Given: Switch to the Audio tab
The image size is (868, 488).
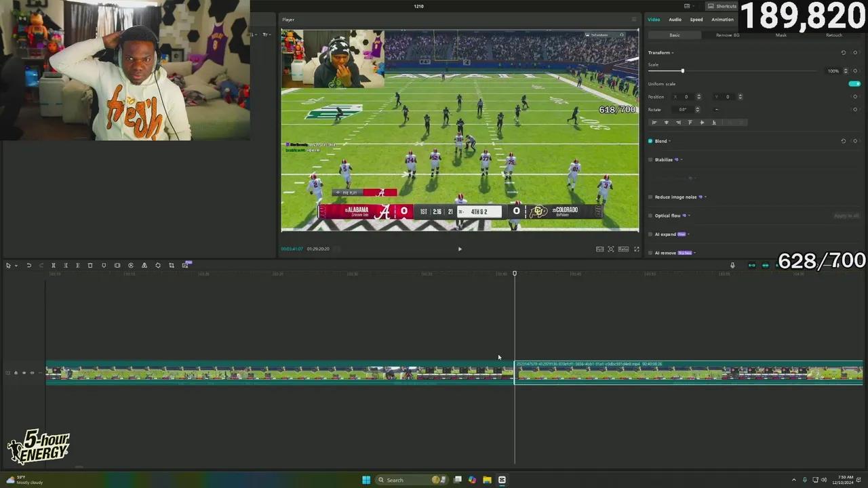Looking at the screenshot, I should (x=675, y=20).
